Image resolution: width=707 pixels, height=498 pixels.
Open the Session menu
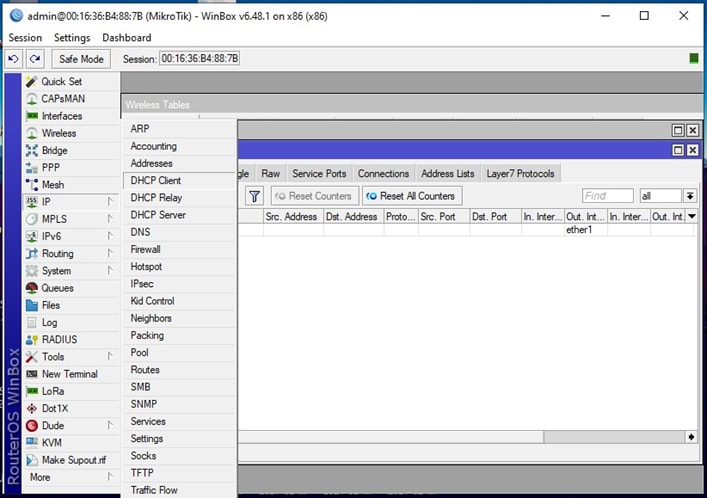pos(25,37)
